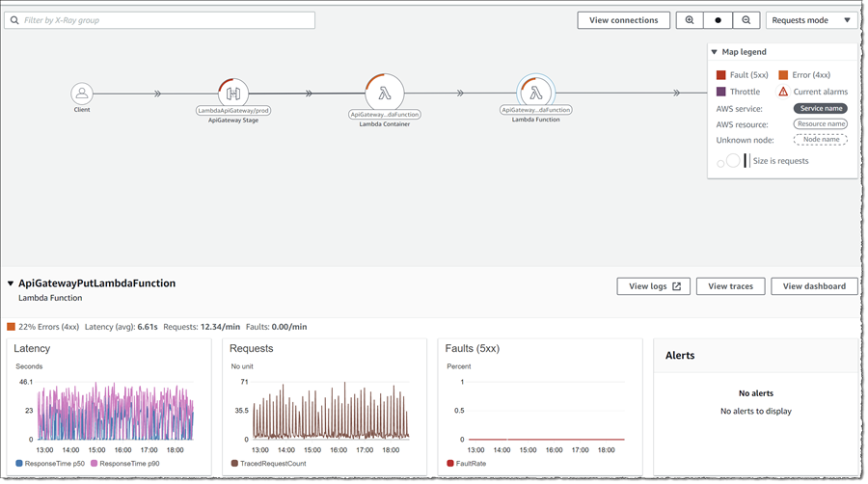Screen dimensions: 868x484
Task: Click arrow between Client and ApiGateway Stage
Action: 158,94
